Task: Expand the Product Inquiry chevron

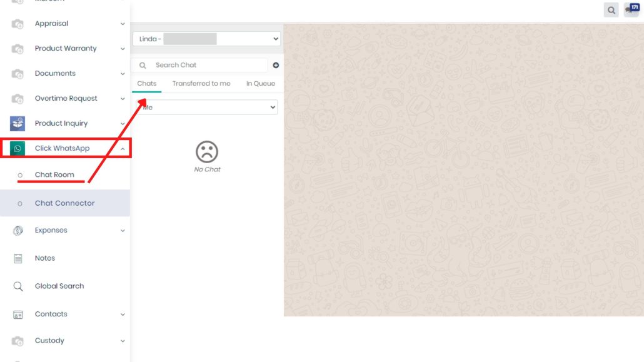Action: click(123, 124)
